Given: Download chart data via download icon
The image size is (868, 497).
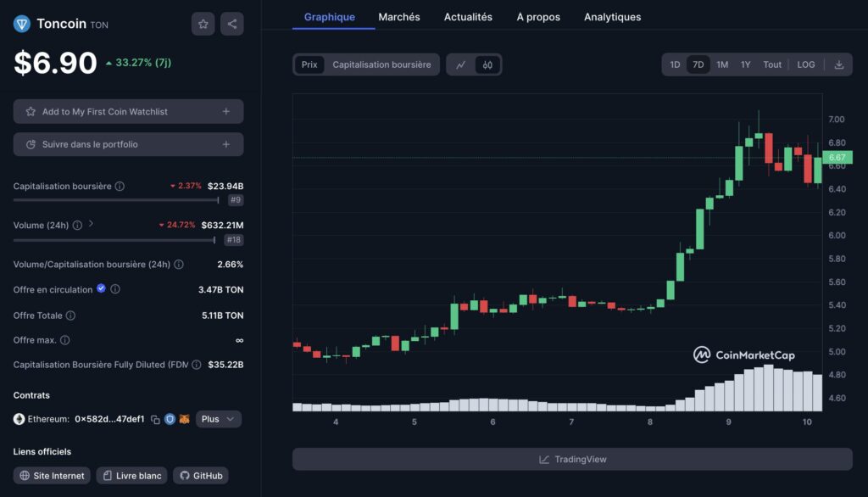Looking at the screenshot, I should (838, 64).
